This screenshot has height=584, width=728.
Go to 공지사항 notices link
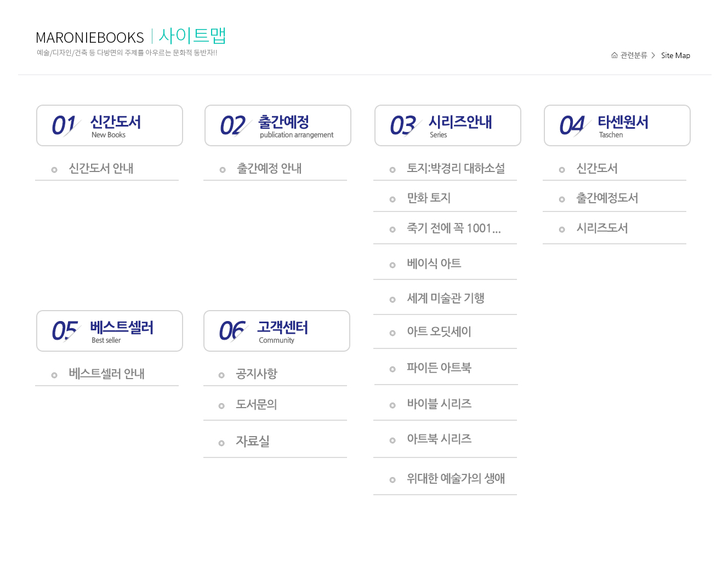pyautogui.click(x=257, y=374)
